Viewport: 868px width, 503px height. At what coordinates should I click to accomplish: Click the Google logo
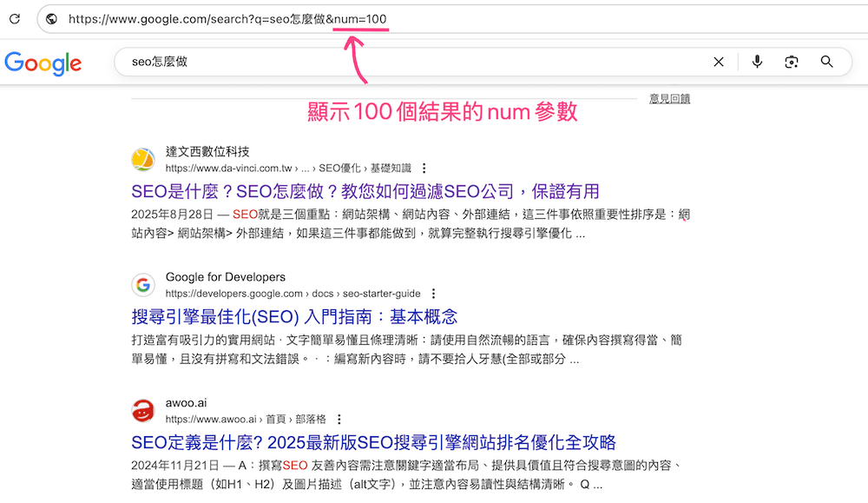(43, 63)
